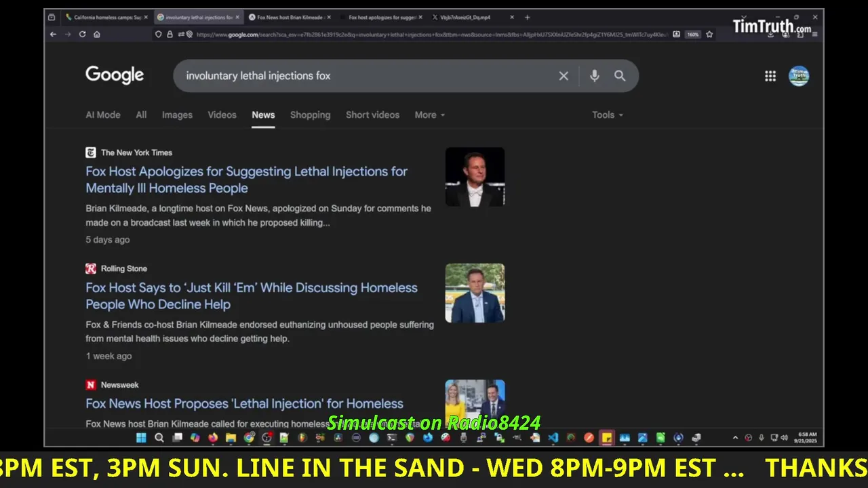The width and height of the screenshot is (868, 488).
Task: Open Rolling Stone 'Just Kill 'Em' article
Action: coord(252,296)
